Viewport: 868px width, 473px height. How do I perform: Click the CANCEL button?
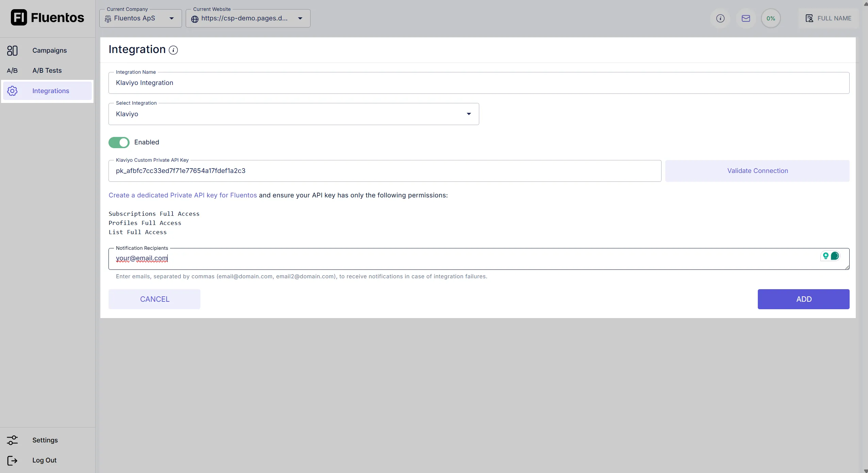tap(154, 299)
